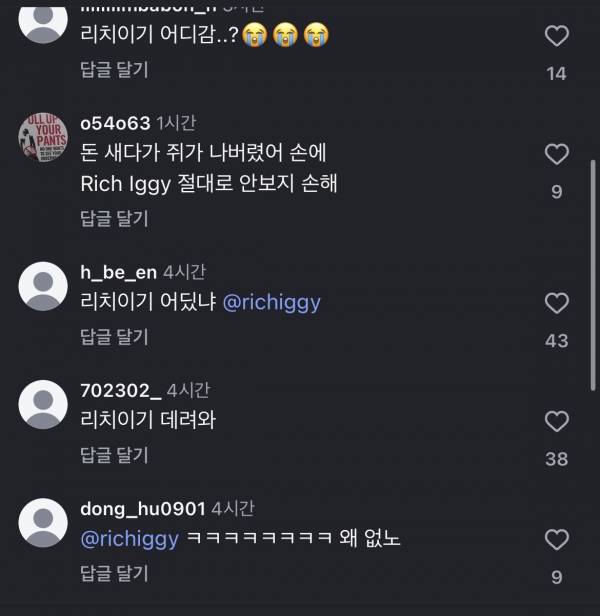Open @richiggy mention in dong_hu0901's comment
The width and height of the screenshot is (600, 616).
[129, 539]
